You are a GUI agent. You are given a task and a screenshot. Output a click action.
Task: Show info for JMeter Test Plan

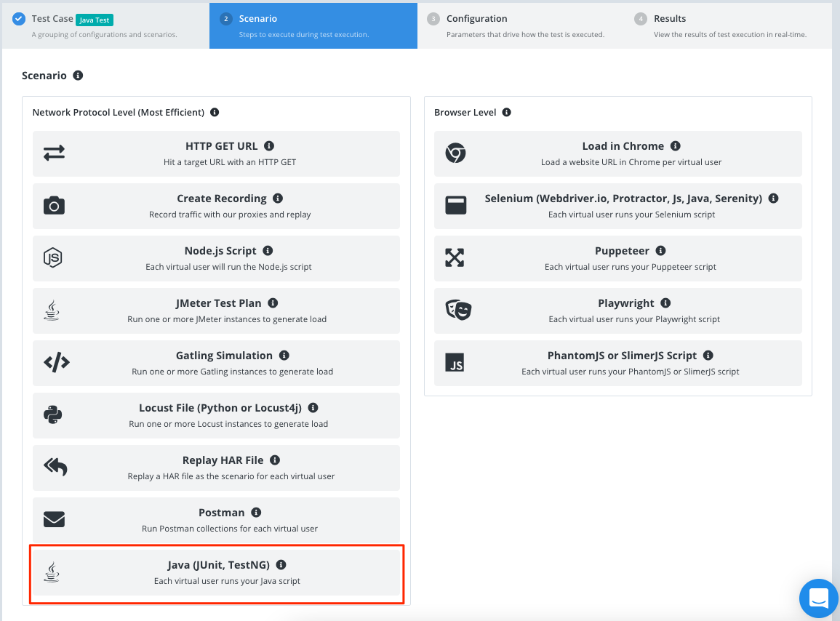[273, 303]
